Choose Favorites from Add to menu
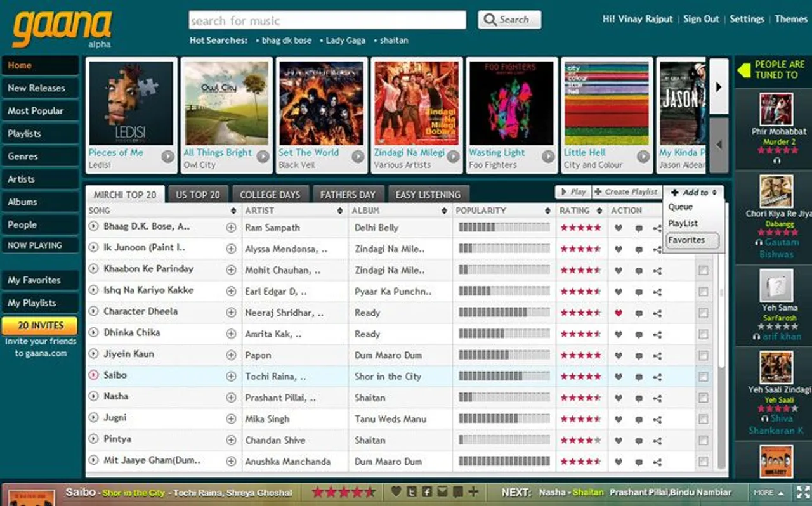Image resolution: width=812 pixels, height=506 pixels. [693, 240]
